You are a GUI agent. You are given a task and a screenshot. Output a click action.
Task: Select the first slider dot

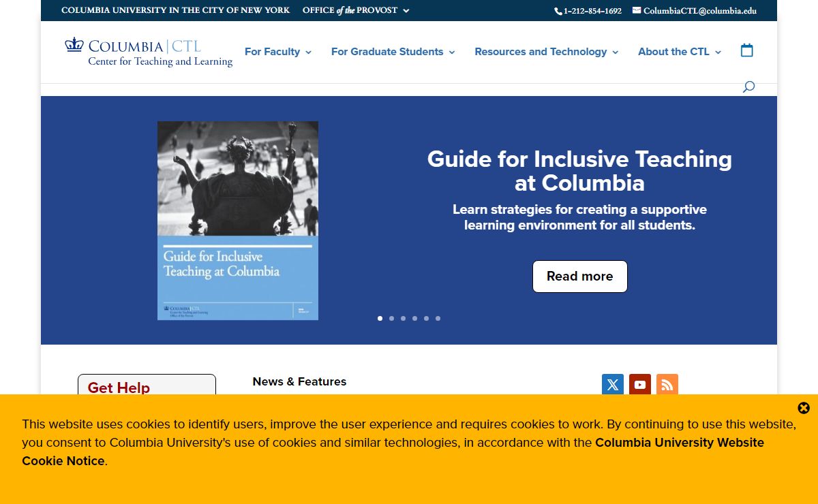pos(380,318)
